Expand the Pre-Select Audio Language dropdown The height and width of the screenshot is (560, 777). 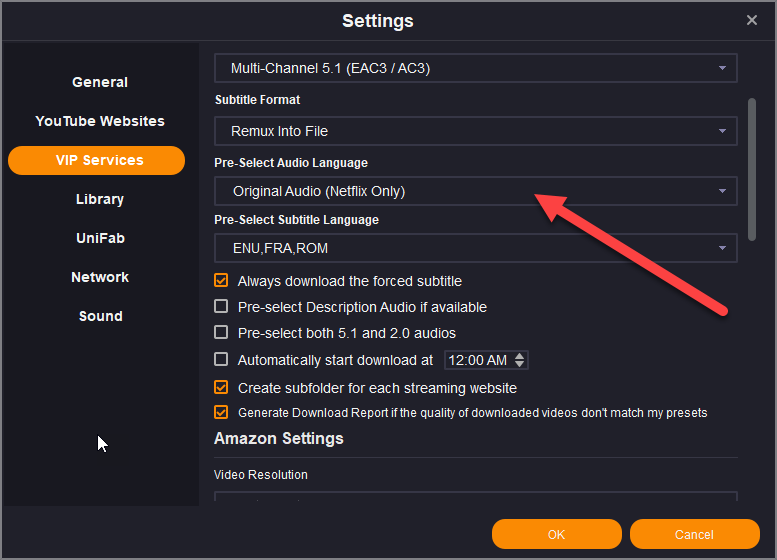coord(476,191)
